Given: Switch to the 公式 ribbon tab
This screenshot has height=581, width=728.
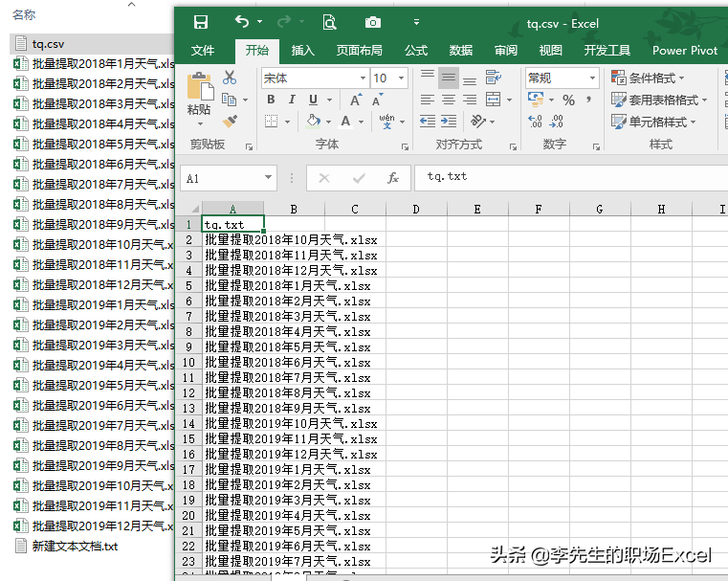Looking at the screenshot, I should [x=415, y=51].
